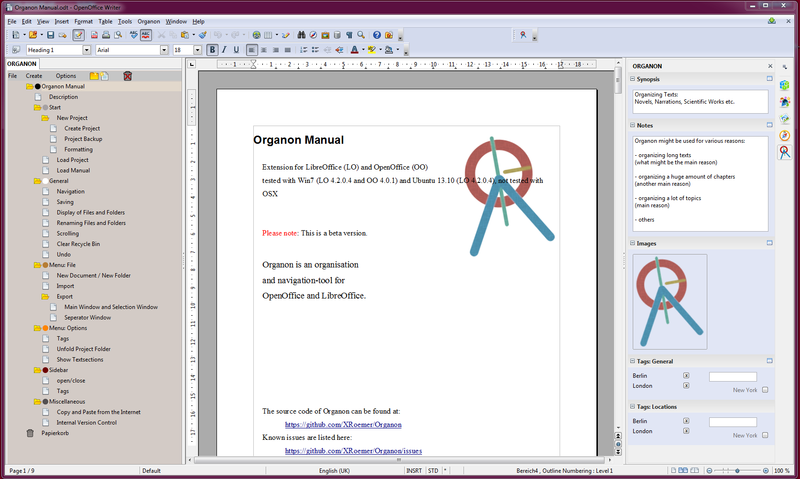Open the Navigator compass icon
Viewport: 800px width, 479px height.
pyautogui.click(x=313, y=35)
